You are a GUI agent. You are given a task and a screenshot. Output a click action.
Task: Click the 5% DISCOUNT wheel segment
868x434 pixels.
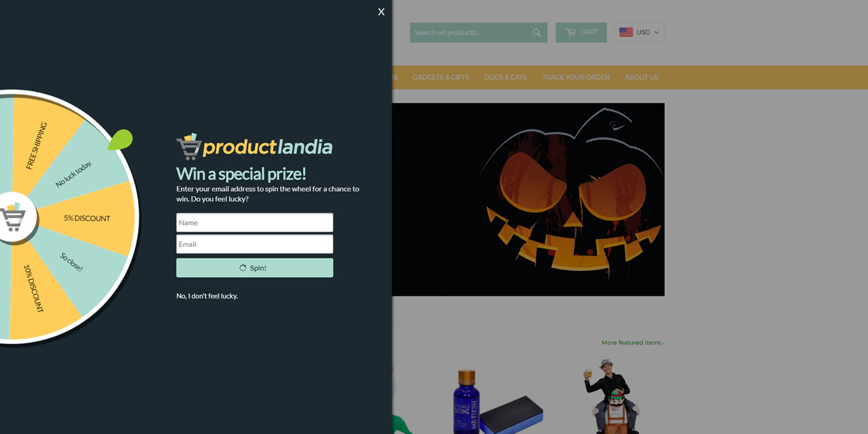(x=87, y=218)
